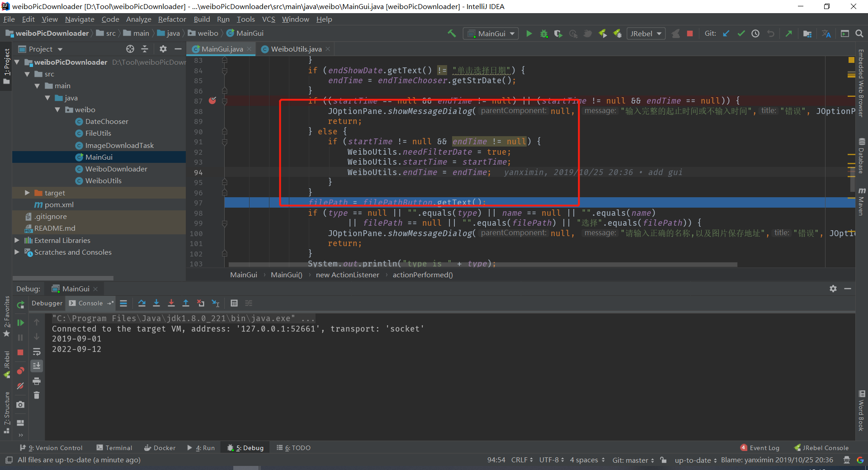868x470 pixels.
Task: Start debugging with the green bug icon
Action: [544, 33]
